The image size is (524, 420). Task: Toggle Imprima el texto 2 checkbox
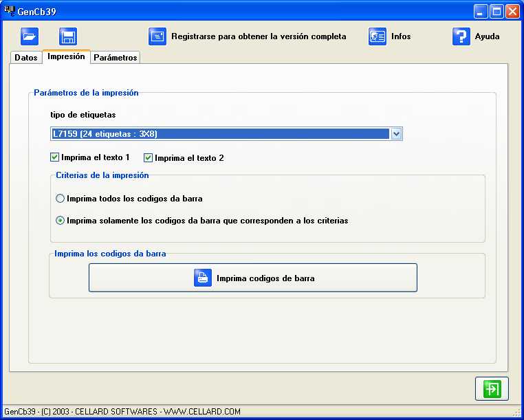pyautogui.click(x=149, y=157)
